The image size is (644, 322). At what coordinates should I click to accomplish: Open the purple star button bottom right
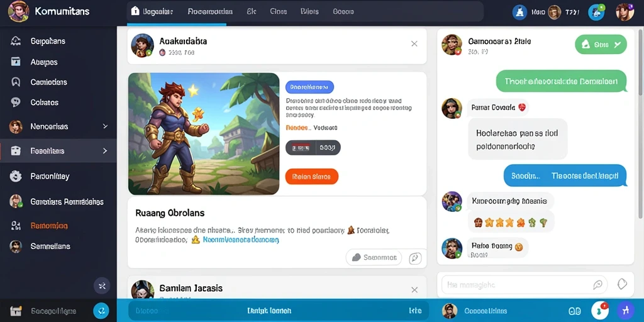point(626,311)
